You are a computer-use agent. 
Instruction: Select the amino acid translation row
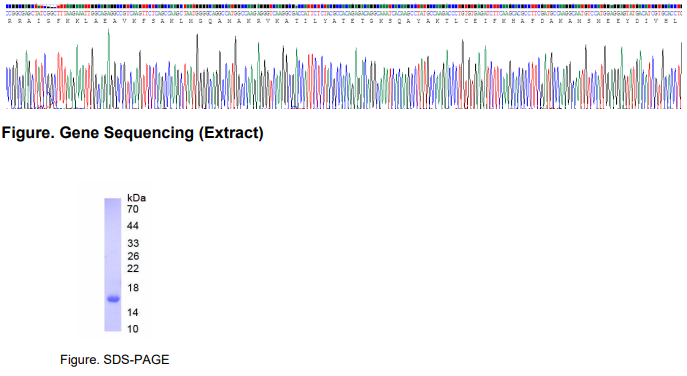point(344,21)
